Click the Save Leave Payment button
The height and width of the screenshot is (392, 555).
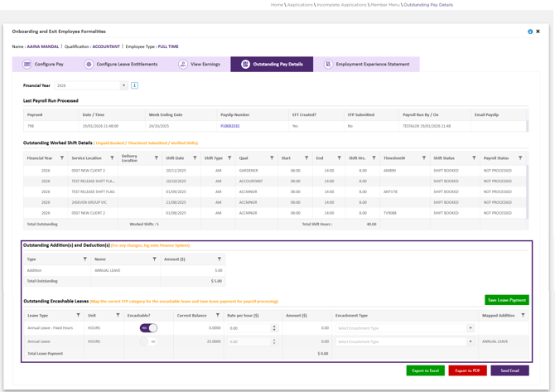(x=507, y=300)
